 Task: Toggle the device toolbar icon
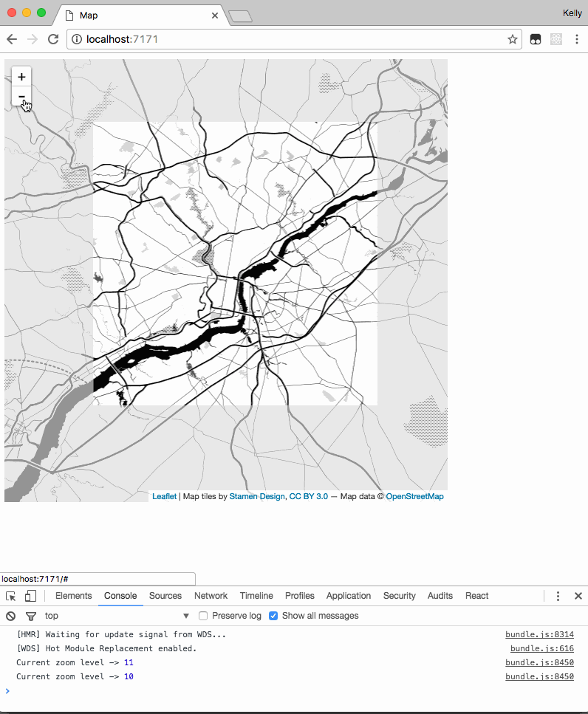pyautogui.click(x=30, y=596)
